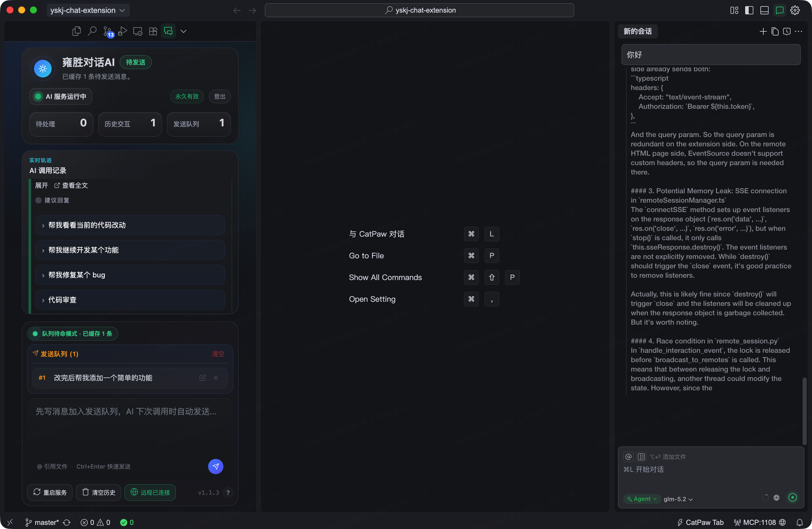Clear the send queue with 清空
Viewport: 812px width, 529px height.
(x=218, y=354)
